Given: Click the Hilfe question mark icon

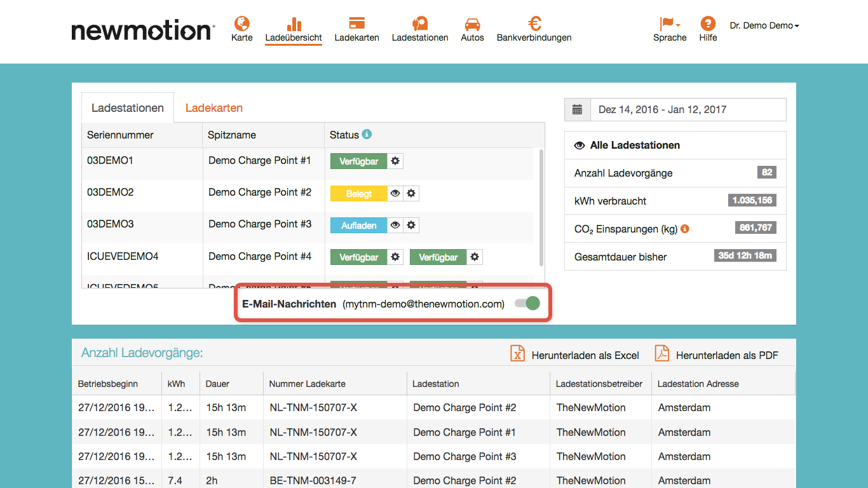Looking at the screenshot, I should 708,24.
